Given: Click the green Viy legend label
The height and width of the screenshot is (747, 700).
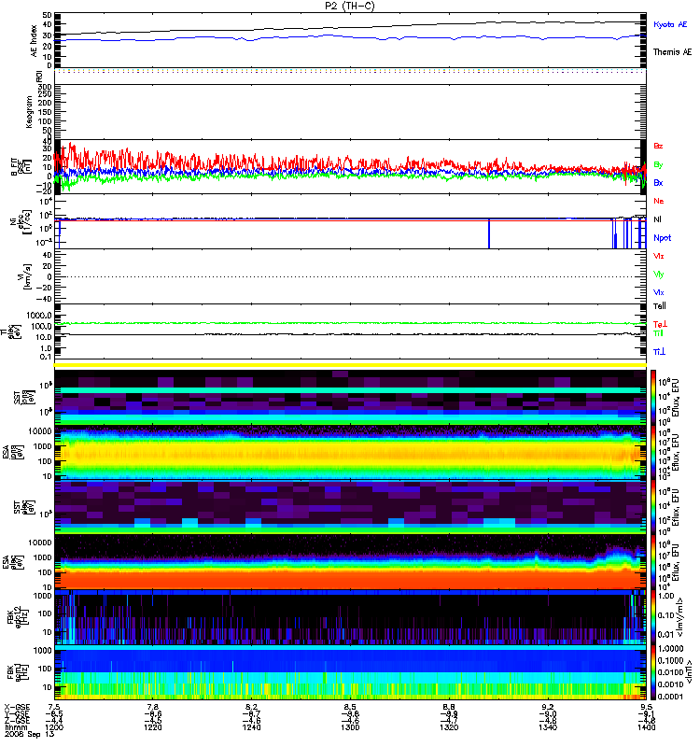Looking at the screenshot, I should click(659, 275).
